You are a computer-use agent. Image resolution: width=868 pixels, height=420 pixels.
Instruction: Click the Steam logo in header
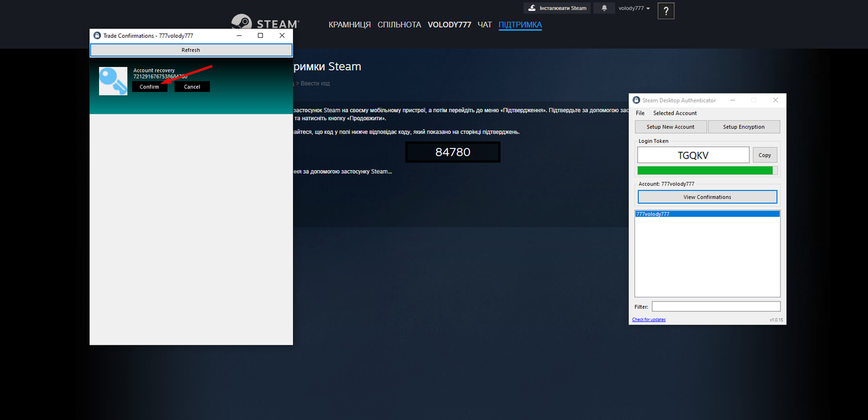point(264,24)
